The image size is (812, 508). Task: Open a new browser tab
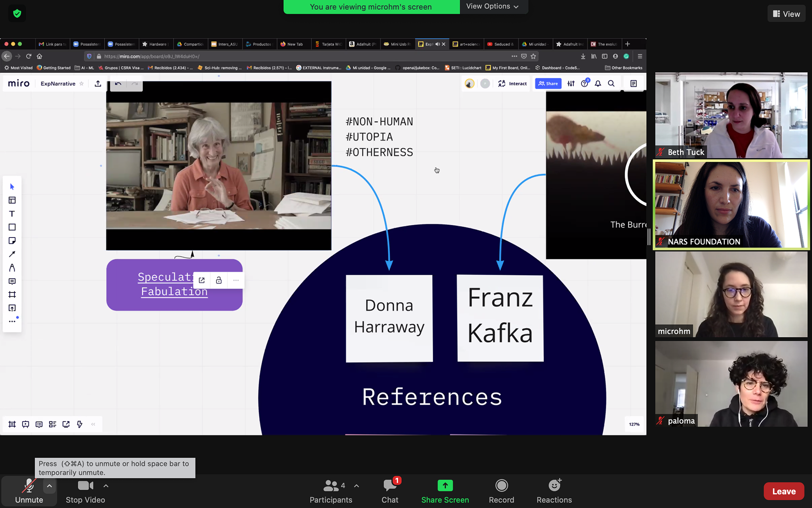tap(628, 44)
